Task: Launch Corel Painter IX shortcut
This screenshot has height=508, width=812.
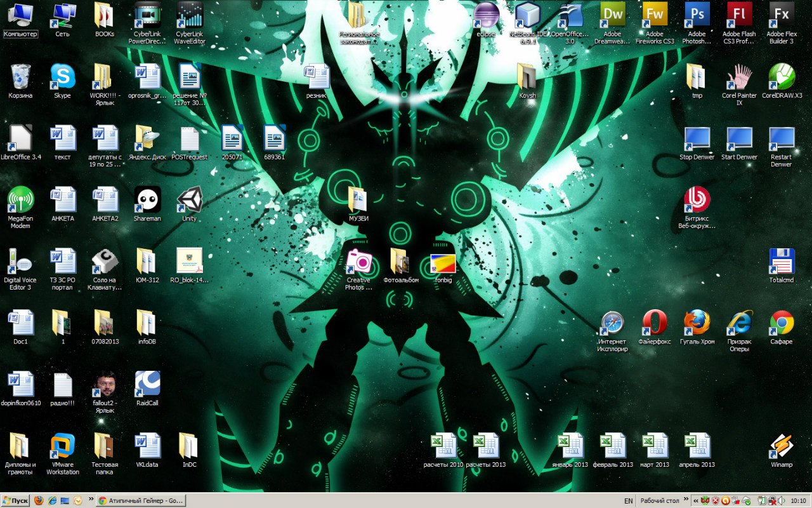Action: [739, 84]
